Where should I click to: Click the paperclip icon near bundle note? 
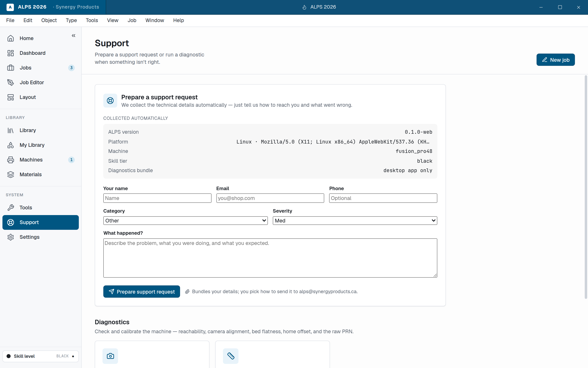click(x=187, y=292)
